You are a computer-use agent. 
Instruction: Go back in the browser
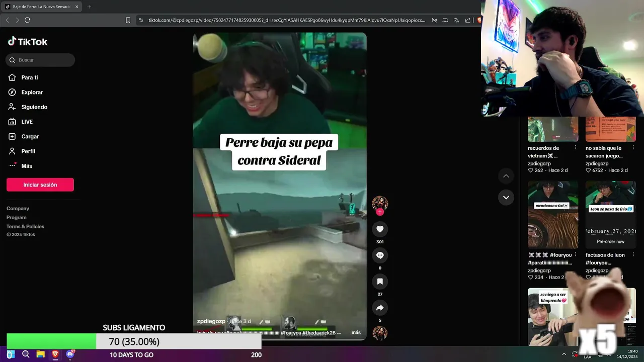pyautogui.click(x=7, y=20)
